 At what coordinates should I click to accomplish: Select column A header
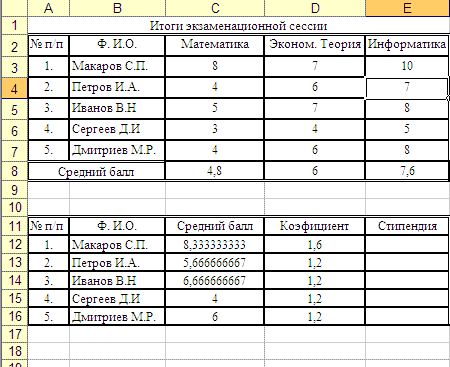(x=48, y=8)
